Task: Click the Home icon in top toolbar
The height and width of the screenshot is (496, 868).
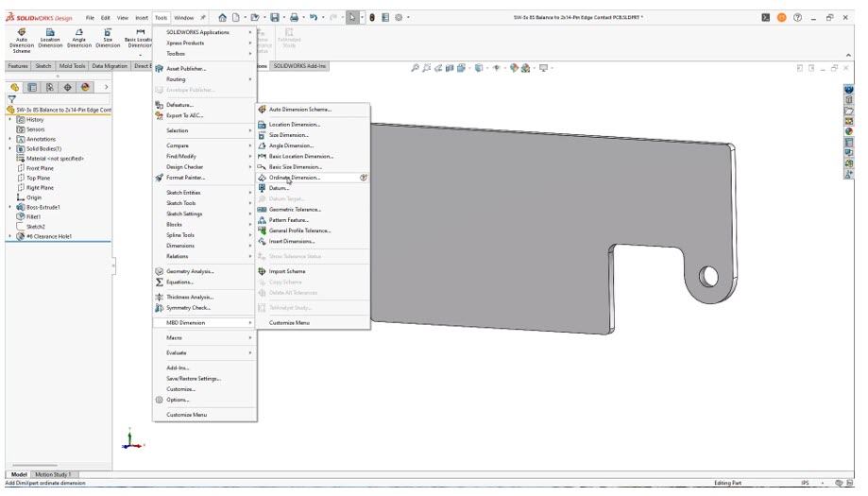Action: [222, 17]
